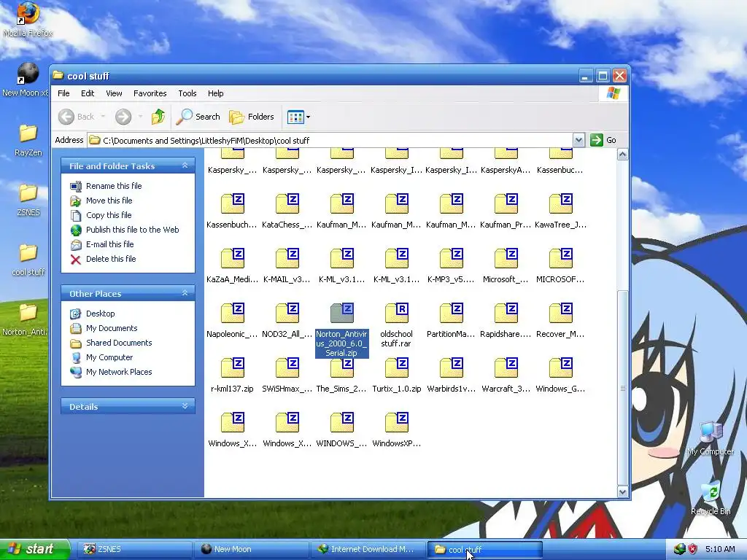Go to Desktop in Other Places
The width and height of the screenshot is (747, 560).
pyautogui.click(x=101, y=314)
